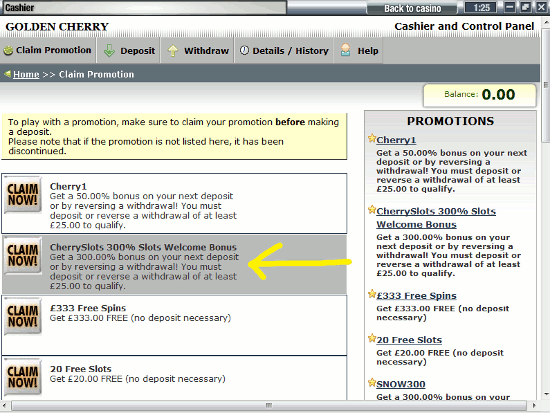Click the vertical scrollbar up arrow
This screenshot has width=550, height=413.
coord(546,23)
